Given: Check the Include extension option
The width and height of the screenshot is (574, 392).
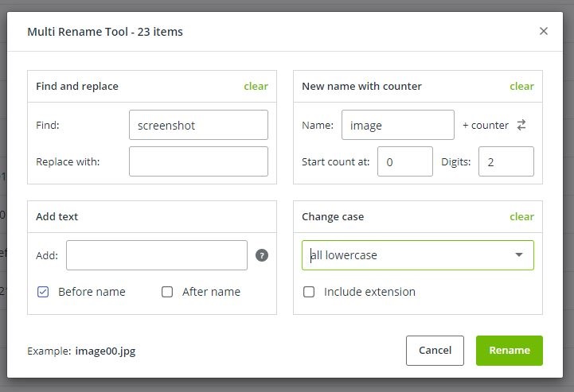Looking at the screenshot, I should pos(309,292).
